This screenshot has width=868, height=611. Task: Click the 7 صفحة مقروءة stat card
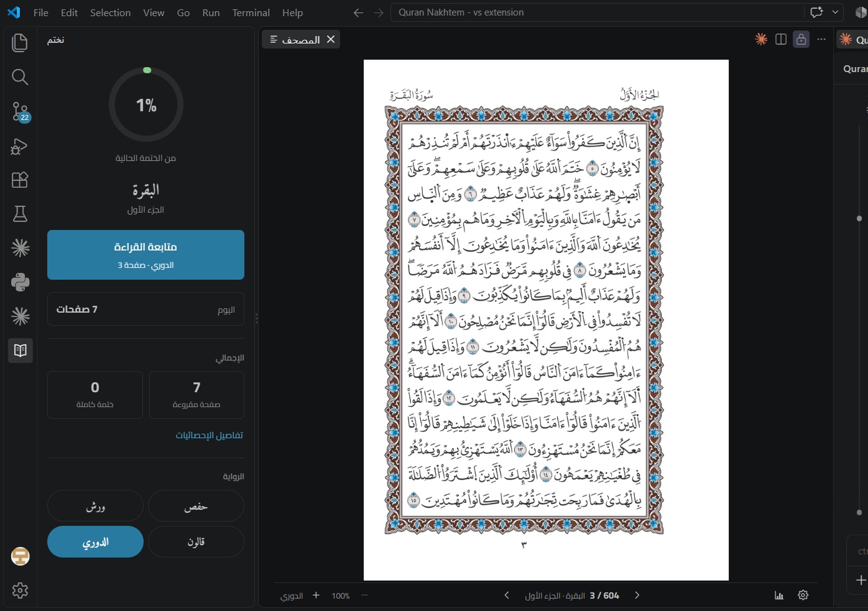pos(196,395)
